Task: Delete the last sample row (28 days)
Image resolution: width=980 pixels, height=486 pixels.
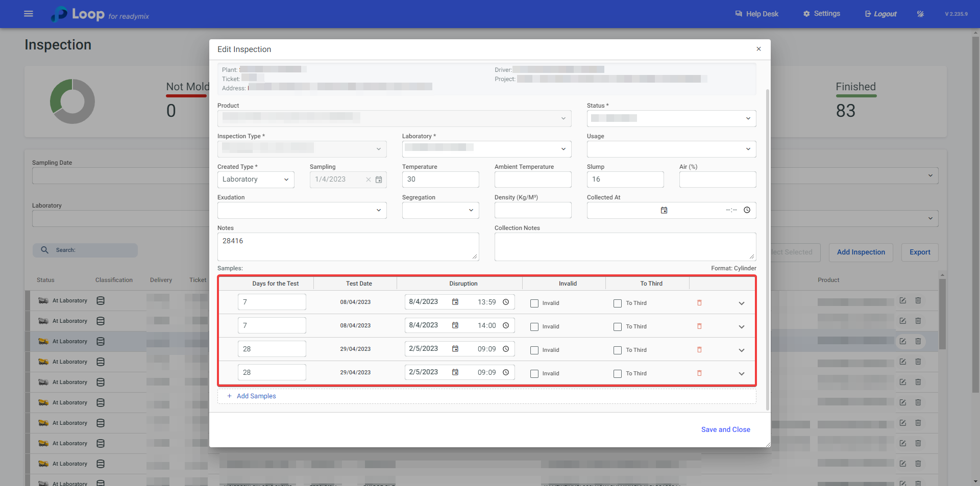Action: pyautogui.click(x=699, y=373)
